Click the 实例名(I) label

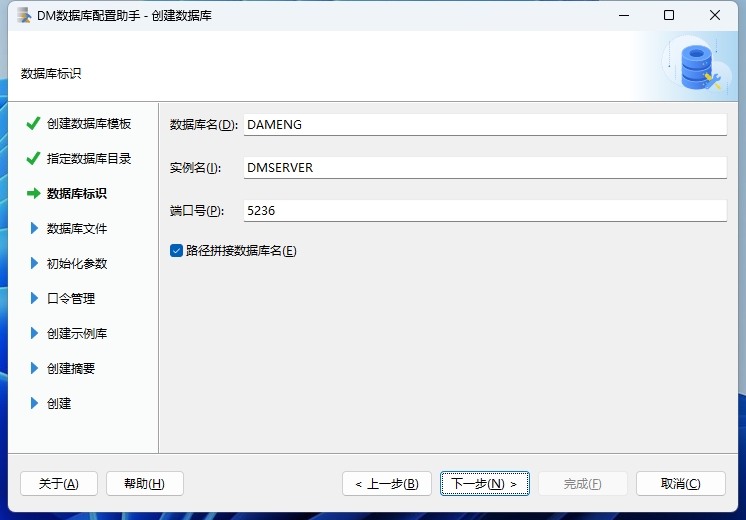pos(195,168)
